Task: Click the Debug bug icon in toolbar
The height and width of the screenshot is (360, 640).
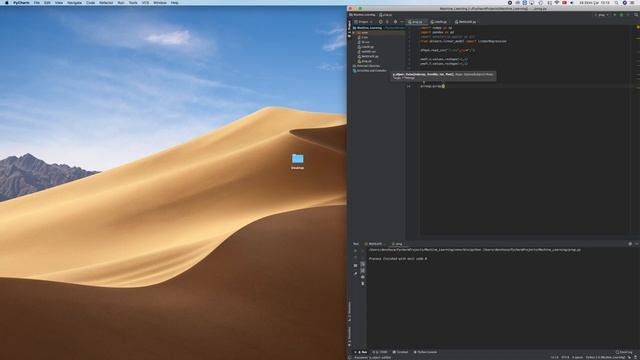Action: tap(622, 15)
